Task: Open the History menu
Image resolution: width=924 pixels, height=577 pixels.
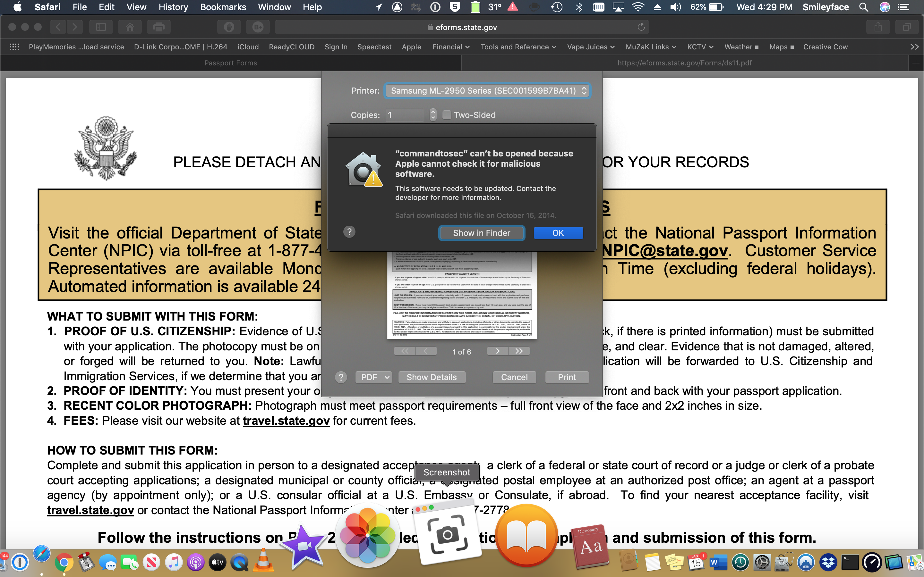Action: click(x=173, y=7)
